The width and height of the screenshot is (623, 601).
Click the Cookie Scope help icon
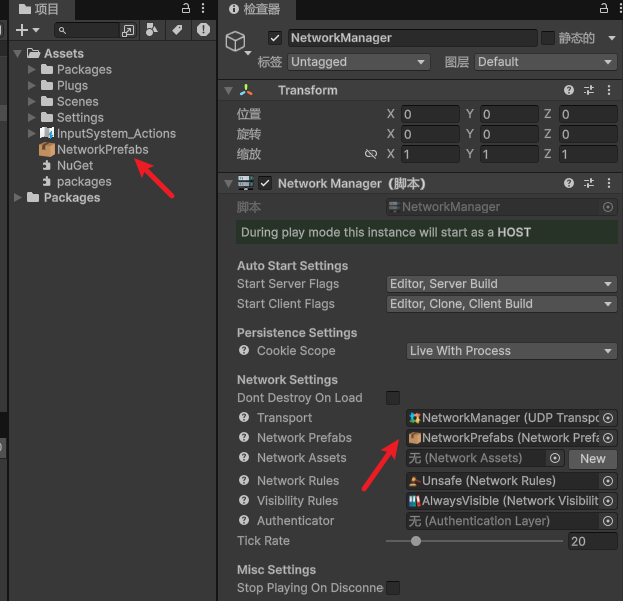click(244, 350)
